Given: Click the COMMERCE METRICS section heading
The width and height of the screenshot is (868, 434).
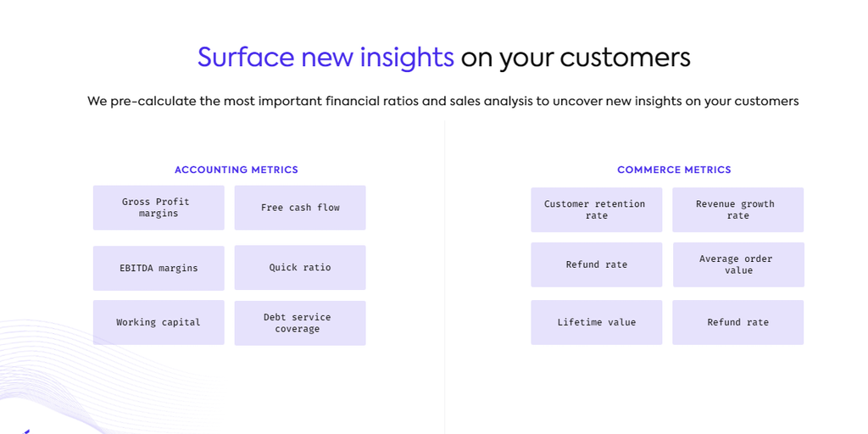Looking at the screenshot, I should pyautogui.click(x=674, y=170).
